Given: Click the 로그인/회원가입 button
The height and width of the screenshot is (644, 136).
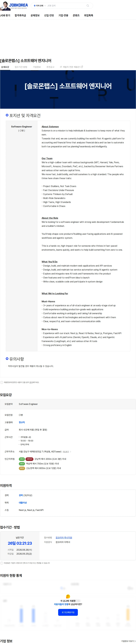Looking at the screenshot, I should coord(68,612).
